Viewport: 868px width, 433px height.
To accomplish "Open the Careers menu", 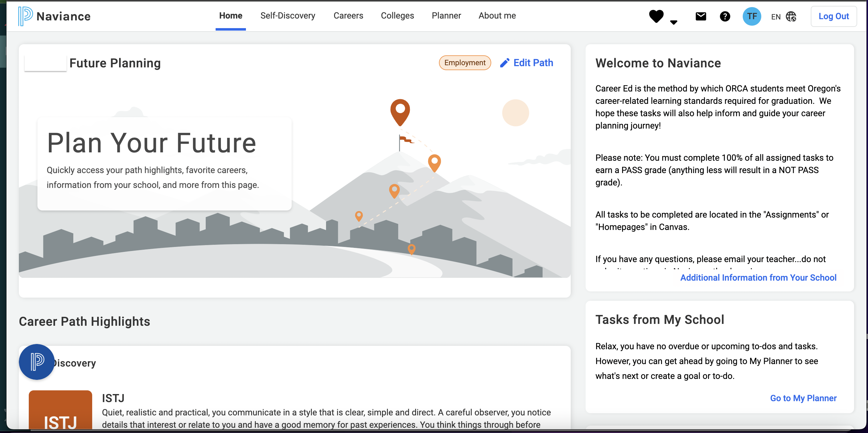I will coord(348,15).
